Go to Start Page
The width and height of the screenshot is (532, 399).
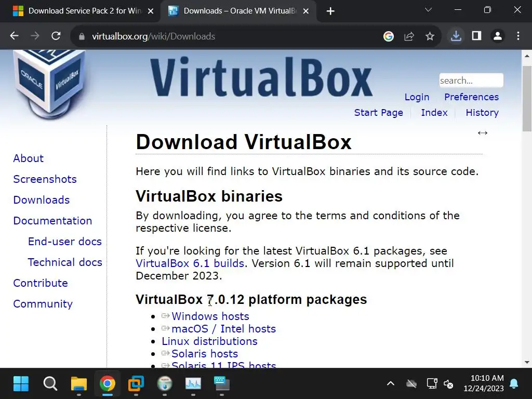click(379, 113)
